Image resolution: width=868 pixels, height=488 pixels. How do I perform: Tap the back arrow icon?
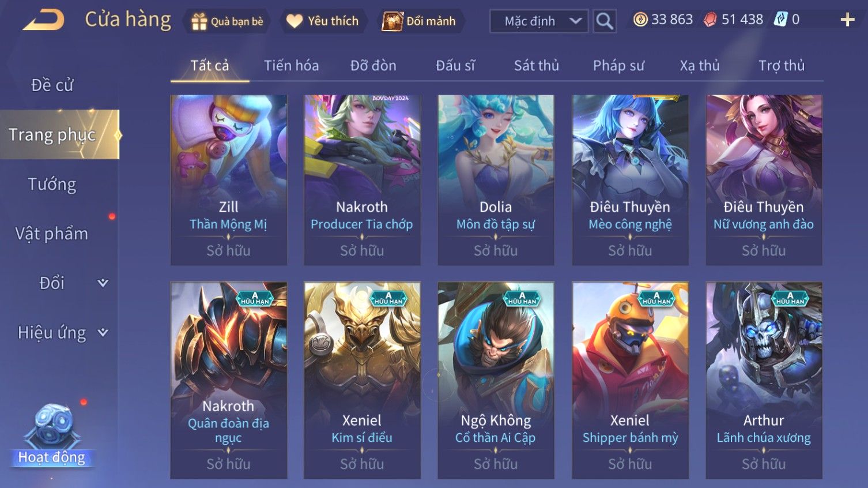(x=44, y=21)
